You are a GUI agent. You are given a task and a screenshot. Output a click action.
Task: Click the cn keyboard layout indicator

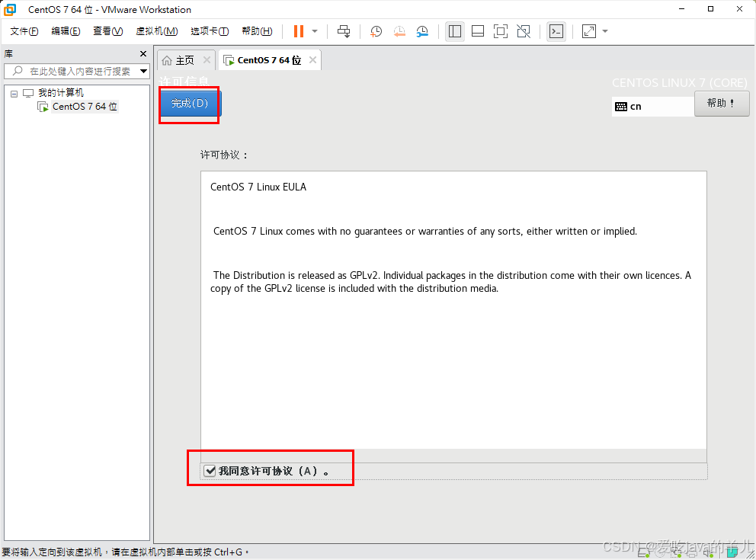coord(653,107)
